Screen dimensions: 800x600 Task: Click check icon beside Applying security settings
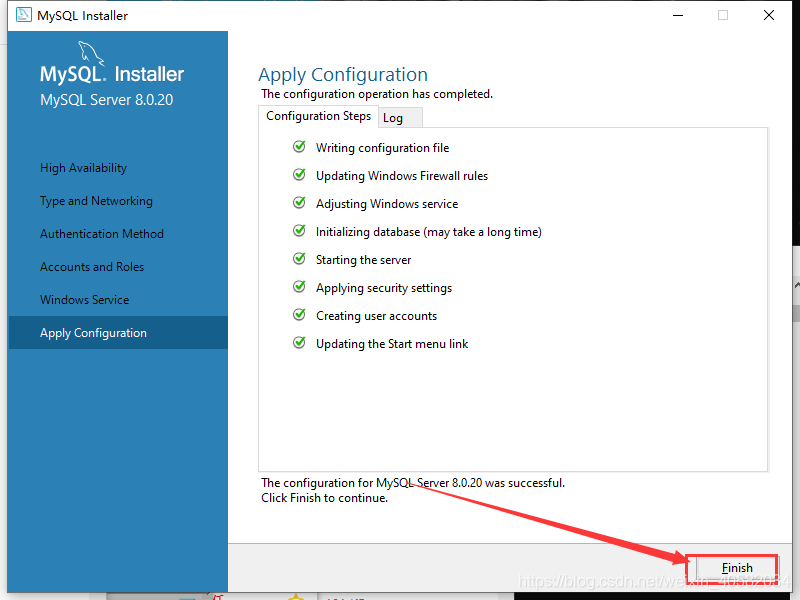299,287
